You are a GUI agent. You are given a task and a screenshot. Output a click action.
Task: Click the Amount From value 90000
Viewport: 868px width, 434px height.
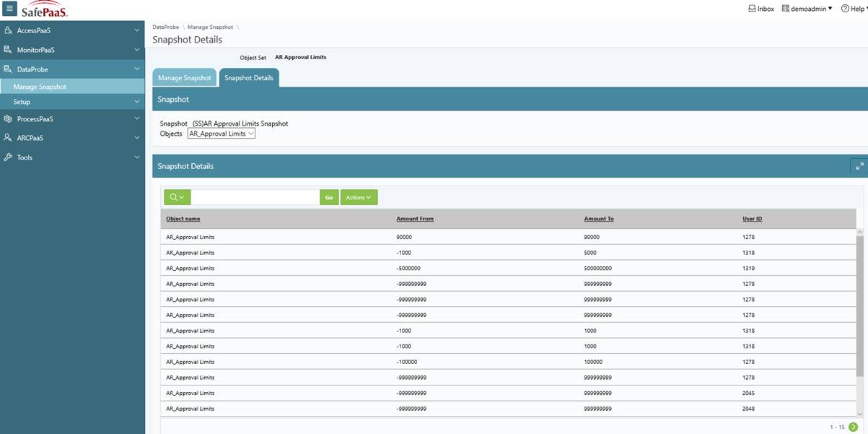[x=404, y=237]
